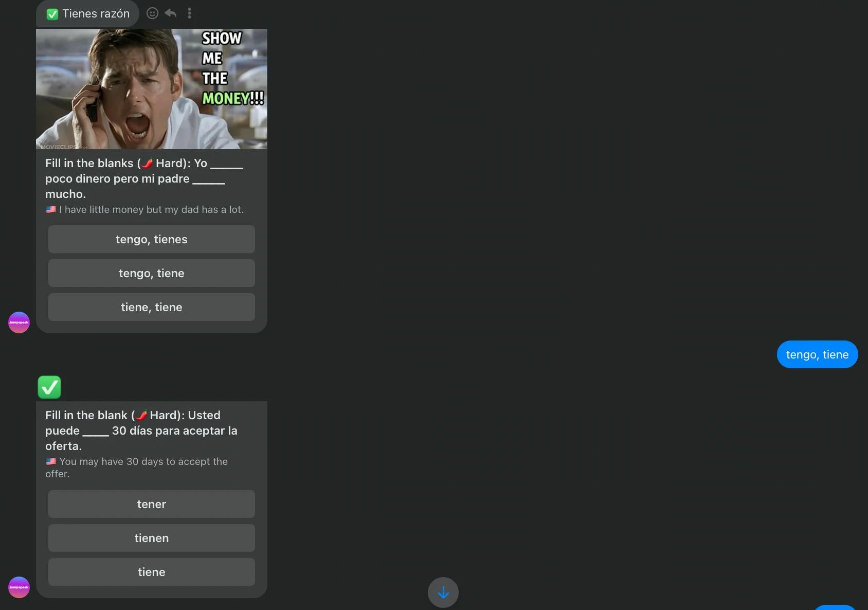Viewport: 868px width, 610px height.
Task: Click the 'I have little money' translation text
Action: click(x=144, y=209)
